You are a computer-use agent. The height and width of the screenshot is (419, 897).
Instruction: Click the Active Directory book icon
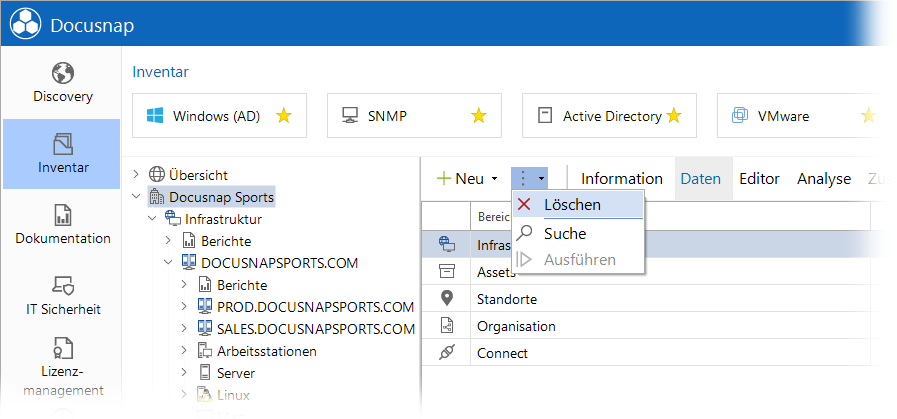[x=545, y=116]
